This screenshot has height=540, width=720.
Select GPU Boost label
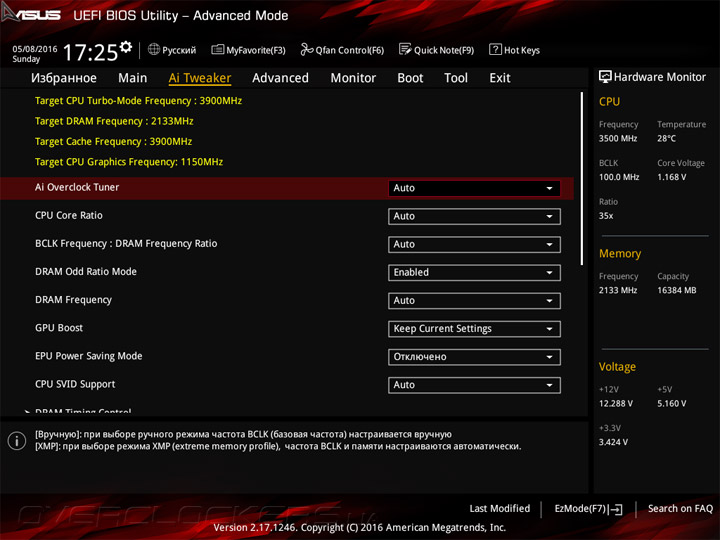[59, 328]
